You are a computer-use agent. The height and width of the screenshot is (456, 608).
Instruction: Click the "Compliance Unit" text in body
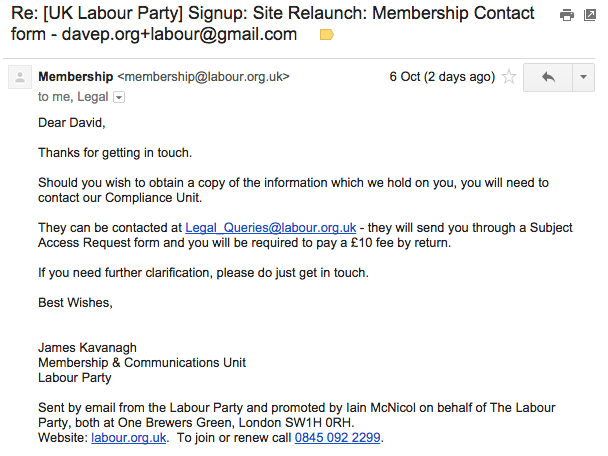click(x=154, y=198)
